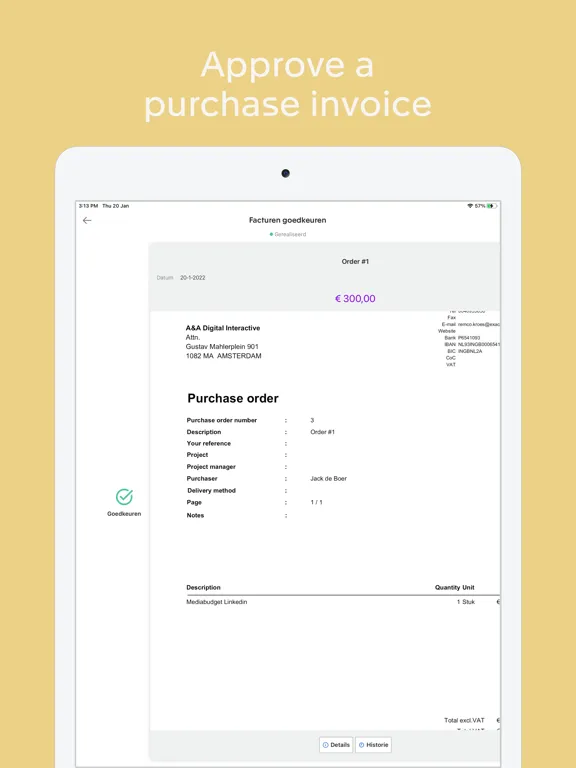The image size is (576, 768).
Task: Tap the Mediabudget Linkedin line item
Action: pyautogui.click(x=216, y=602)
